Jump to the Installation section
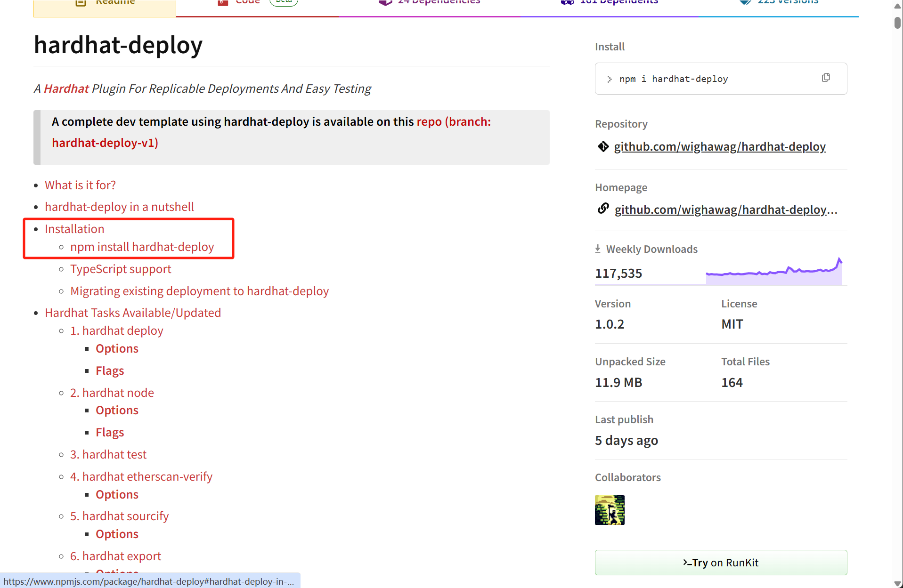This screenshot has width=903, height=588. pyautogui.click(x=74, y=229)
